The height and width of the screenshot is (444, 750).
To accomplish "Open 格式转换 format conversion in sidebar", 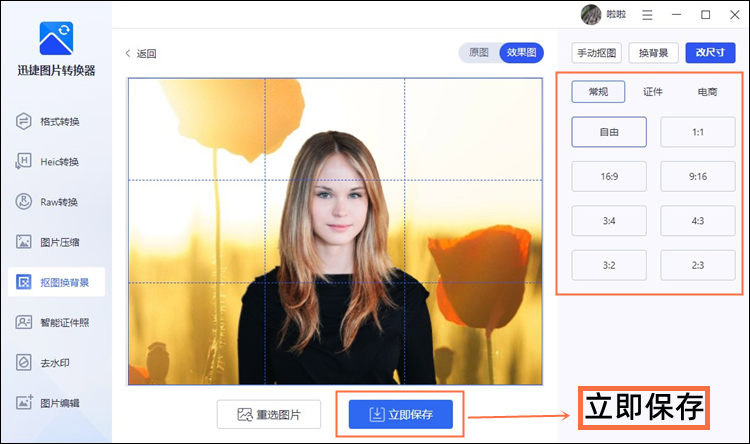I will point(48,122).
